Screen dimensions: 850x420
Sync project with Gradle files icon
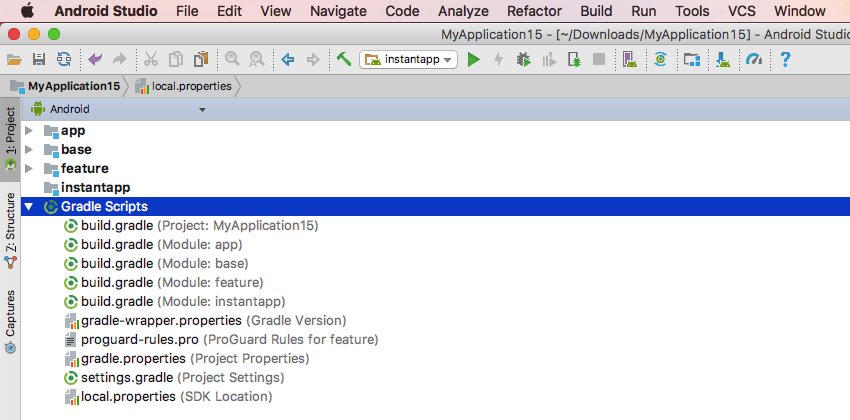(660, 60)
